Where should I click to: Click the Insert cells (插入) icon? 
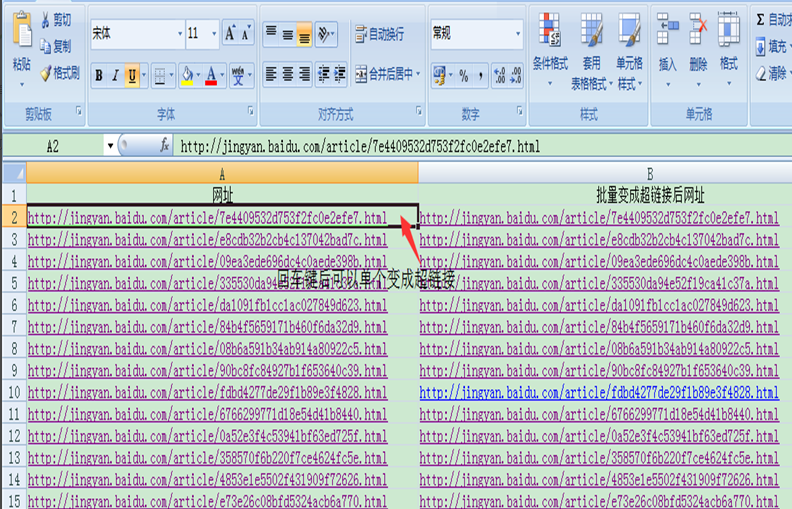click(x=667, y=29)
